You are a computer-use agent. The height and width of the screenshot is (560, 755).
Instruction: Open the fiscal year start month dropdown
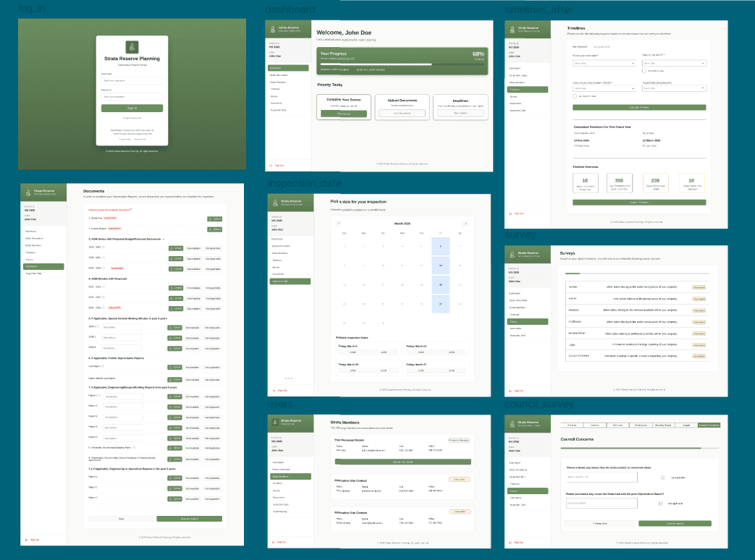tap(604, 63)
